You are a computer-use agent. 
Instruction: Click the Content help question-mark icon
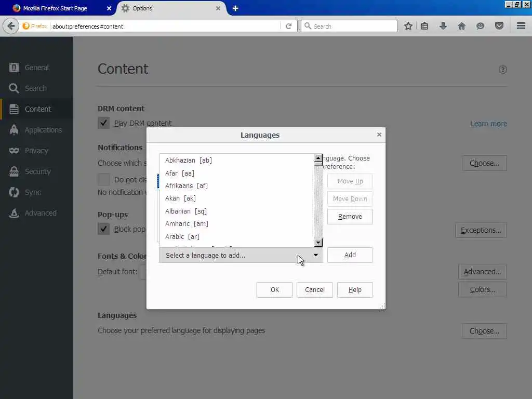pyautogui.click(x=503, y=70)
